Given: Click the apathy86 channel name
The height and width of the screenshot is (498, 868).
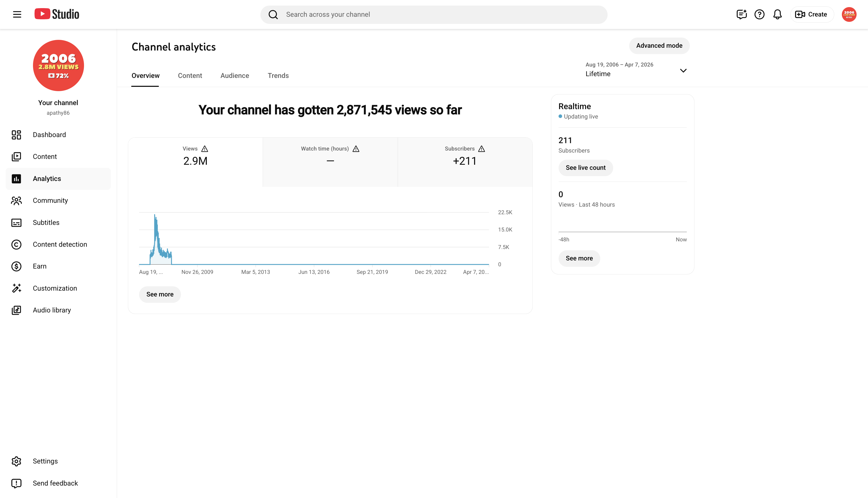Looking at the screenshot, I should pos(58,113).
